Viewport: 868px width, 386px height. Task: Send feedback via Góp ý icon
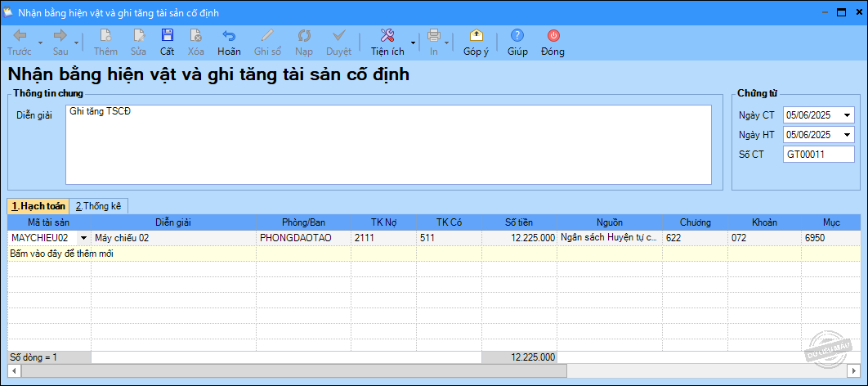coord(476,36)
